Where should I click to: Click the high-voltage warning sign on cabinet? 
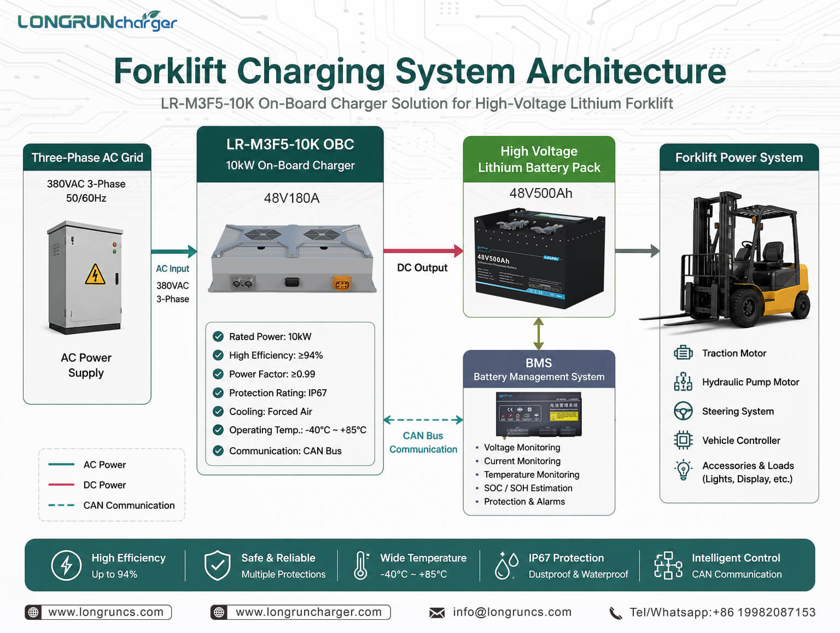(95, 274)
